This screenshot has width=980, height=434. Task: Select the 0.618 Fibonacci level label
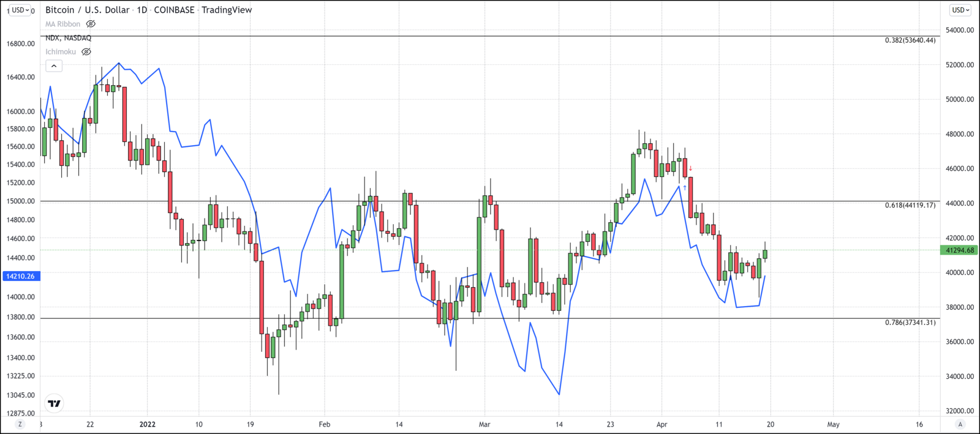click(910, 205)
